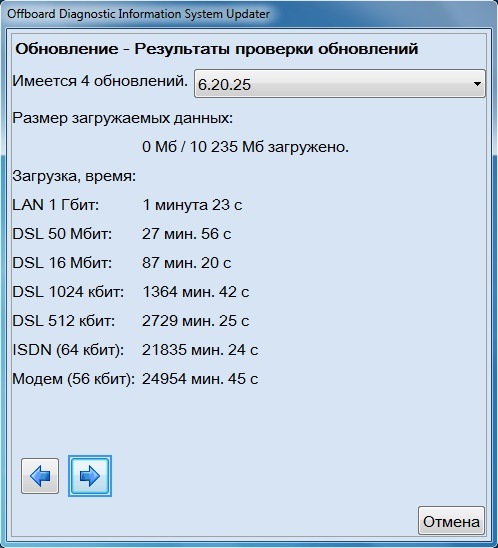This screenshot has width=498, height=548.
Task: Cancel the update via Отмена button
Action: point(451,522)
